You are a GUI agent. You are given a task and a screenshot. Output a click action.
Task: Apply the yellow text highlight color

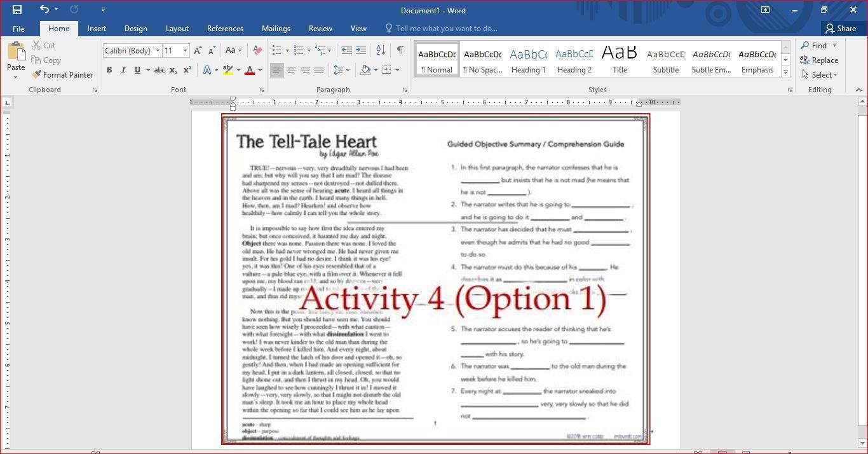tap(227, 70)
